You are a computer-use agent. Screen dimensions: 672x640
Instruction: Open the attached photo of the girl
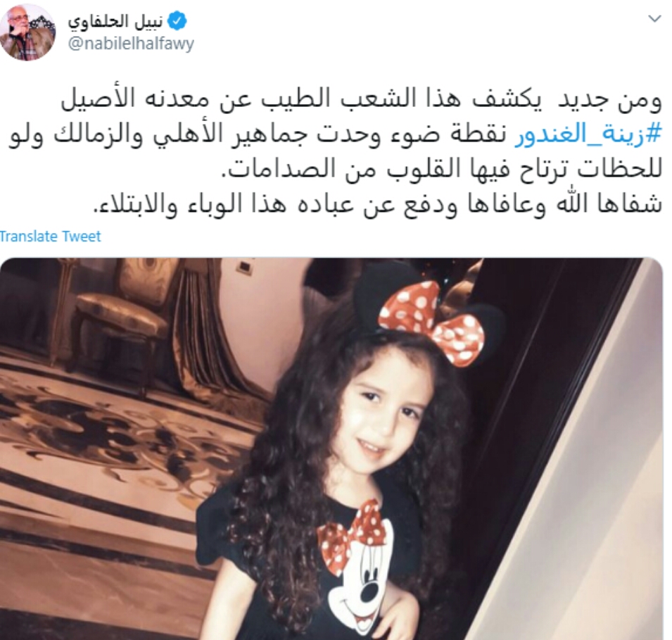point(331,448)
